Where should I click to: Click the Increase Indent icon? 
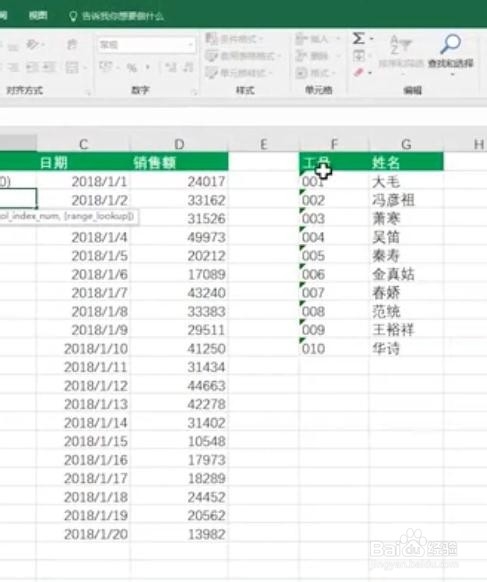(x=49, y=68)
